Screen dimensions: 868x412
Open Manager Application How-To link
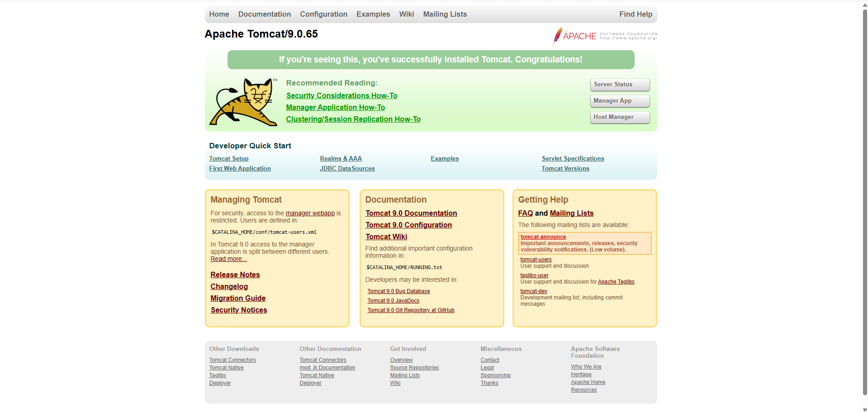[336, 108]
